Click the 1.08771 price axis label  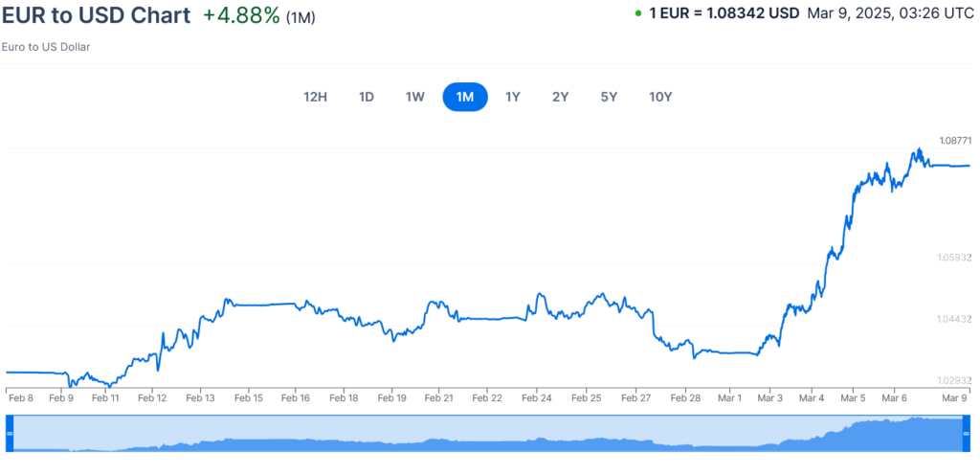pos(955,141)
